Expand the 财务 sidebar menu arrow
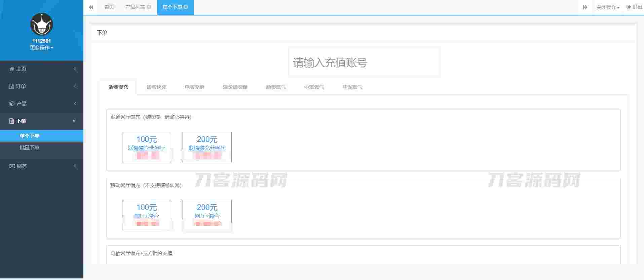The width and height of the screenshot is (644, 280). 75,166
